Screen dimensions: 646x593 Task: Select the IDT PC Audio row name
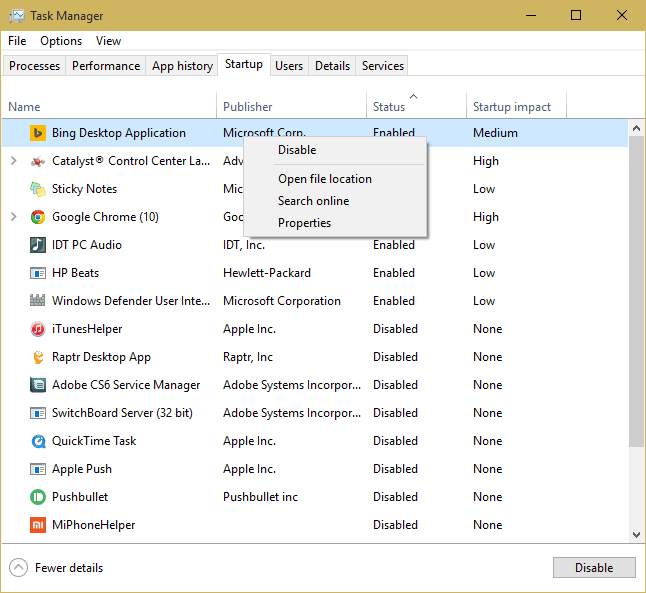coord(87,245)
